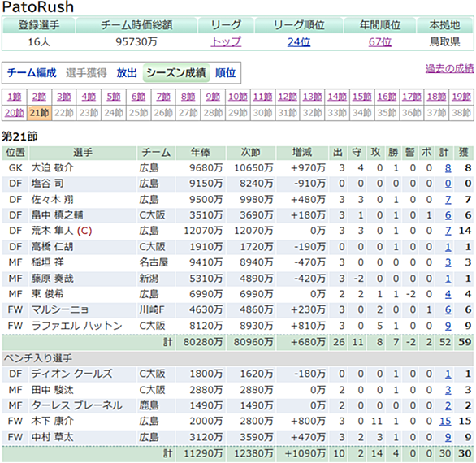Go to round 1節
The height and width of the screenshot is (463, 476).
pos(15,97)
